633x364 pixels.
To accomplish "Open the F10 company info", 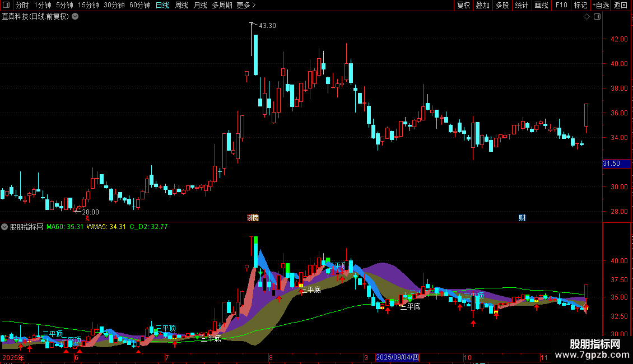I will [x=561, y=5].
